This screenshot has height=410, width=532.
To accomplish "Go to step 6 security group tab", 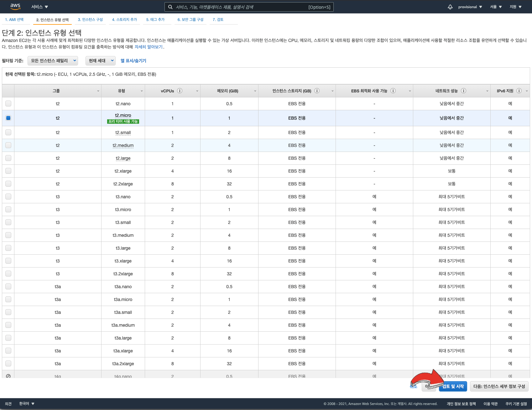I will pos(190,19).
